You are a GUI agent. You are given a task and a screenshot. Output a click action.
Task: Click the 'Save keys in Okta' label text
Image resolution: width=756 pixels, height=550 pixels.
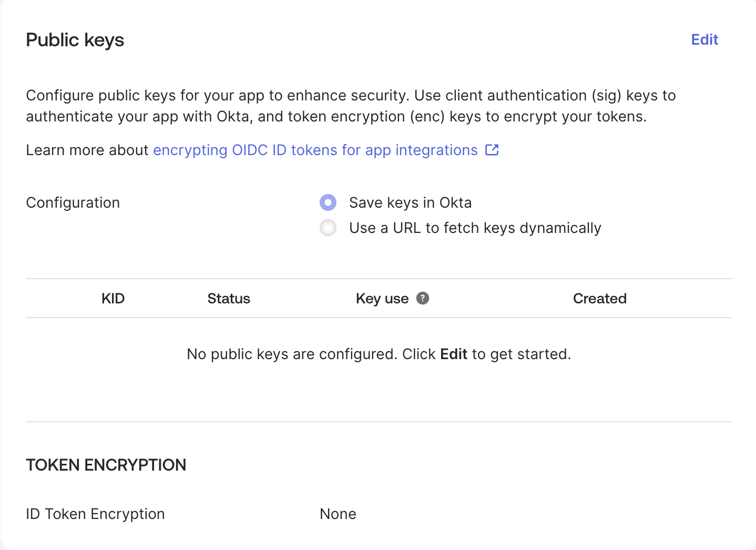(410, 203)
